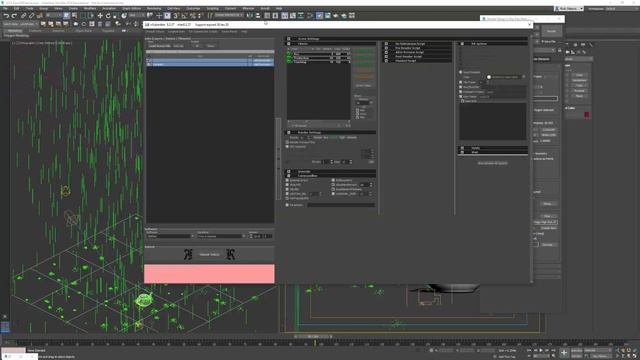Image resolution: width=640 pixels, height=360 pixels.
Task: Click the decorative icon right of submit button
Action: pyautogui.click(x=231, y=254)
